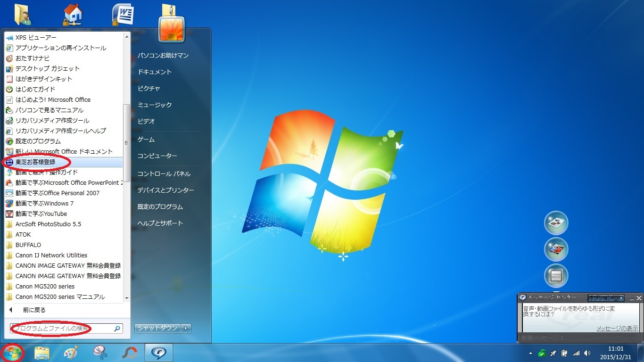Open デスクトップ ガジェット
Image resolution: width=644 pixels, height=362 pixels.
coord(64,68)
